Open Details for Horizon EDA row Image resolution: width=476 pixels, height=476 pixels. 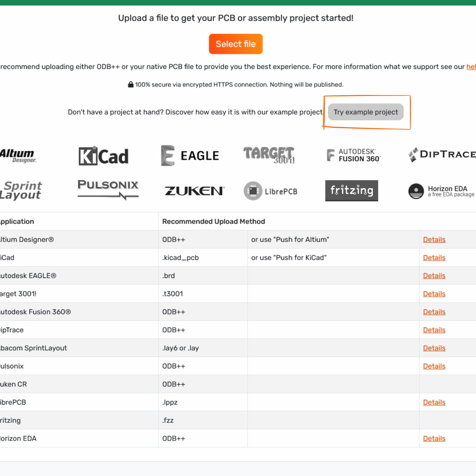point(434,438)
